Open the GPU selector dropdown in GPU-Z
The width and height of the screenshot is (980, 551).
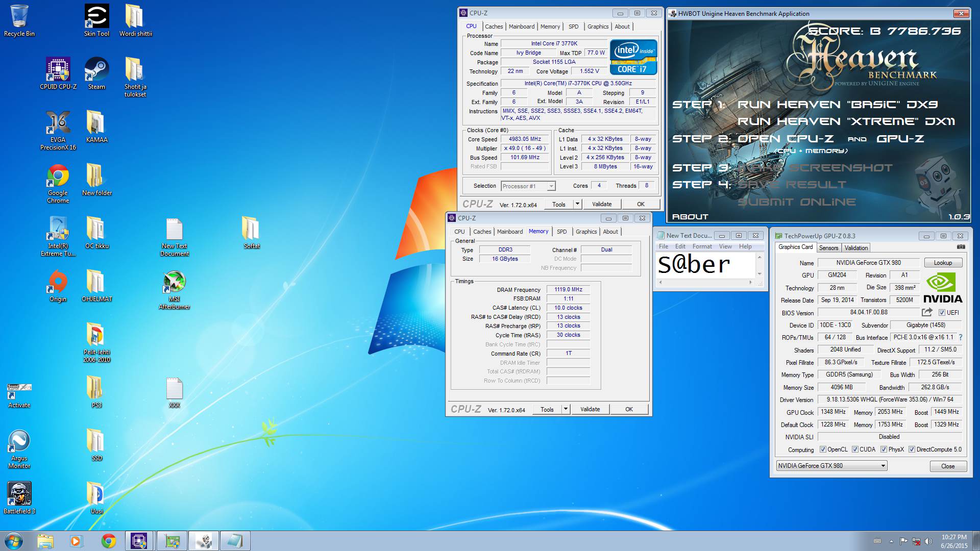(831, 466)
